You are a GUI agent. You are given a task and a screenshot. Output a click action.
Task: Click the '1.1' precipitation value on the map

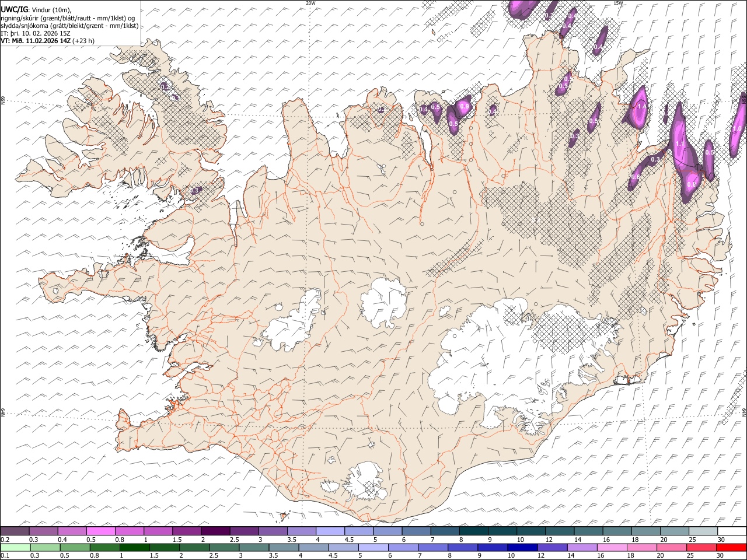[679, 143]
